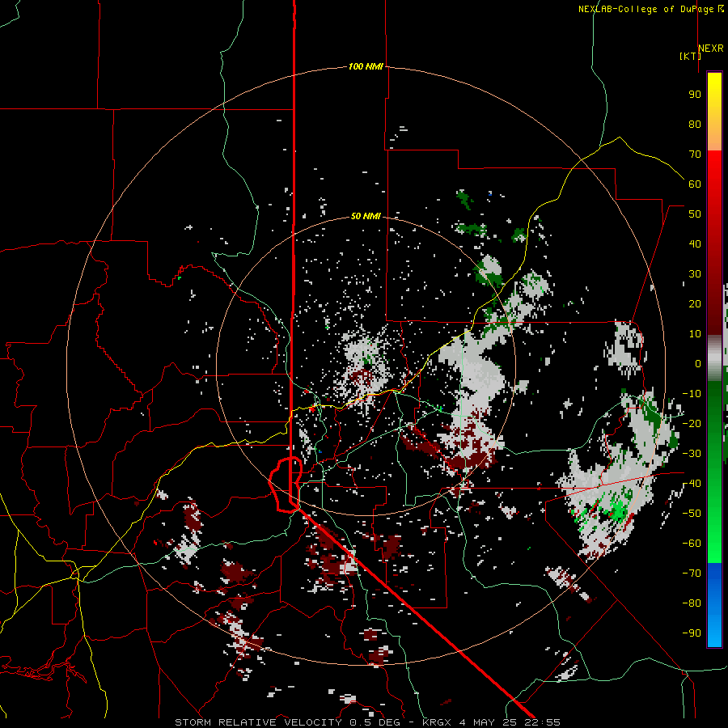Click the '70' value on velocity scale

point(695,154)
